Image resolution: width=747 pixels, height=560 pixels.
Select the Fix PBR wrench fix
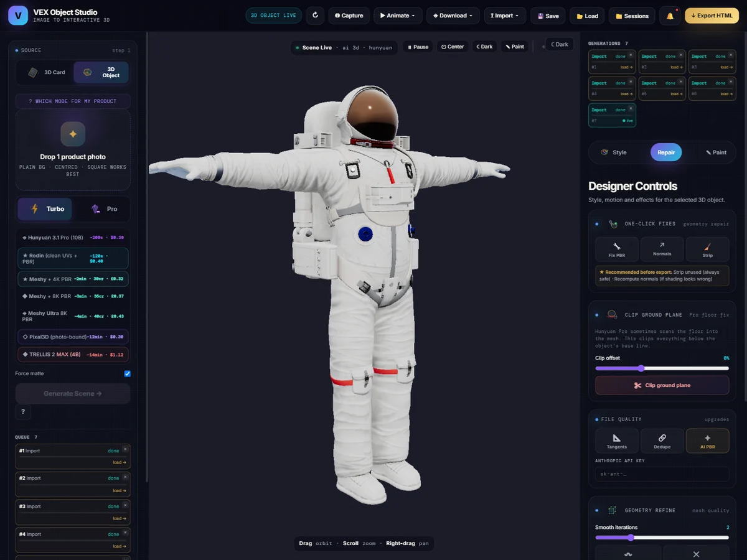point(617,249)
